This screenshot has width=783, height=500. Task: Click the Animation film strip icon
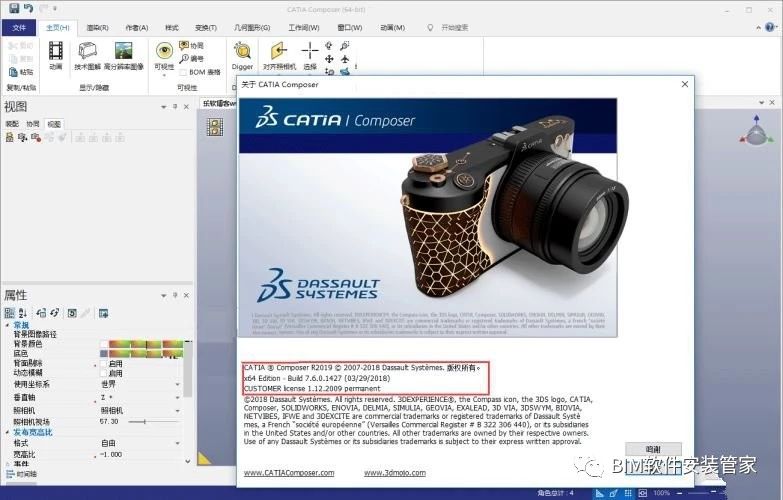point(55,51)
